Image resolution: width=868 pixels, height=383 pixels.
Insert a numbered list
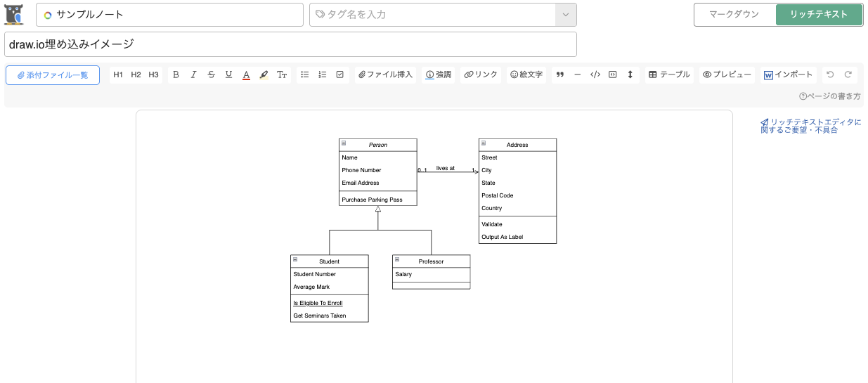(x=323, y=75)
